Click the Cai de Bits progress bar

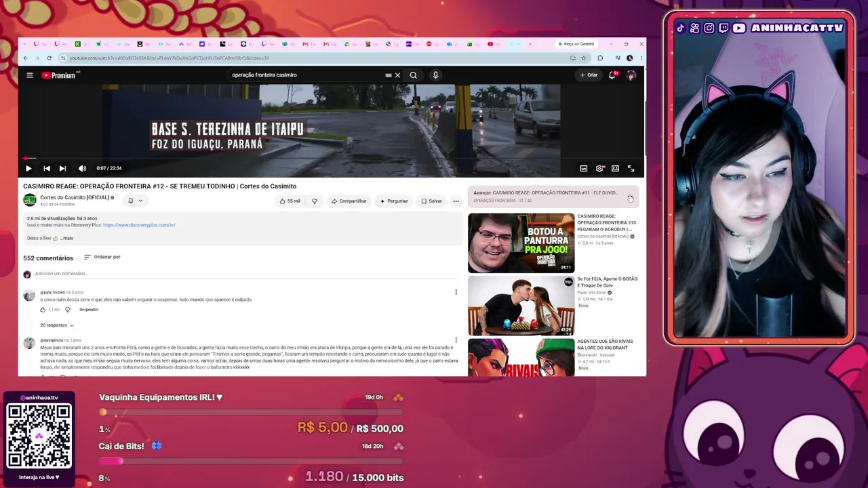tap(251, 461)
